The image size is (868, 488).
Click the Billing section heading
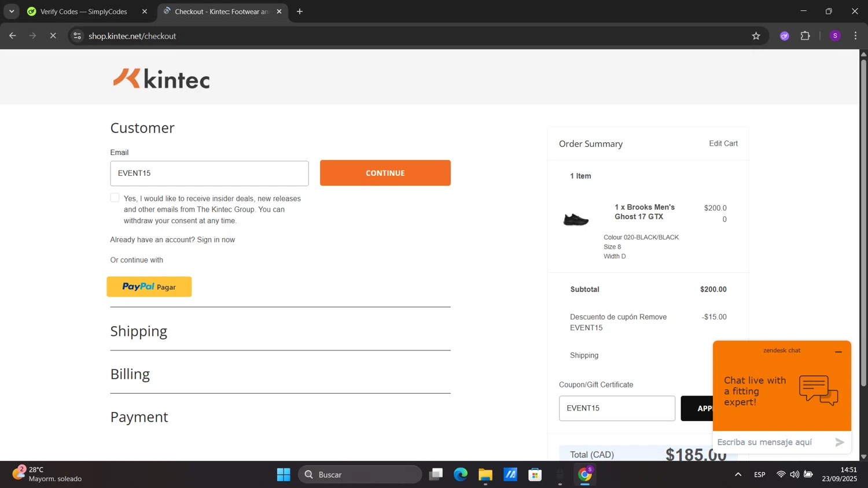(130, 374)
